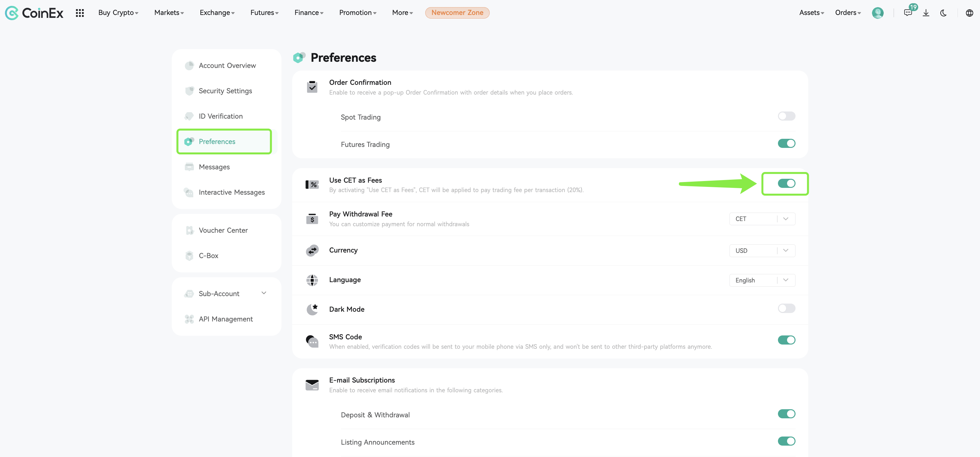This screenshot has width=980, height=457.
Task: Open API Management page
Action: (x=227, y=319)
